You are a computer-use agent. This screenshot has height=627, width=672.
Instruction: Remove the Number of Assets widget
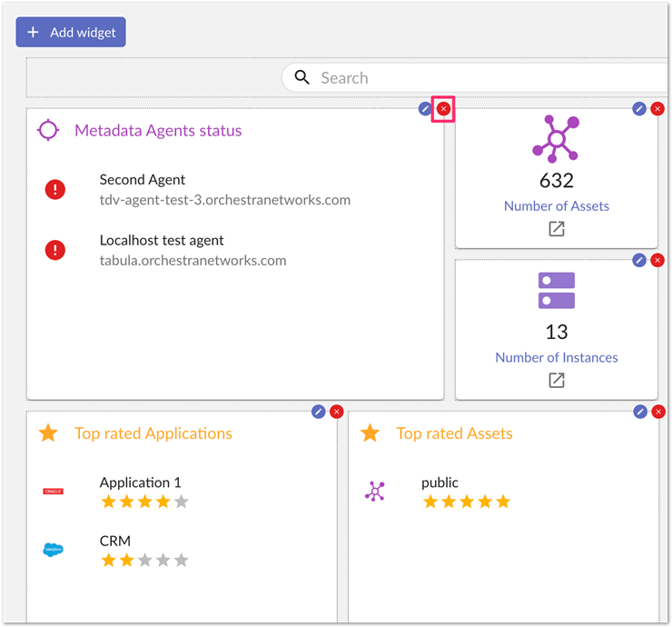point(657,109)
